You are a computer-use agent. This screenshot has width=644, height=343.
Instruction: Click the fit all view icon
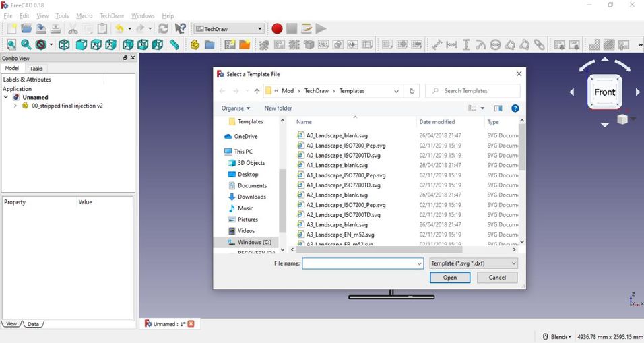[12, 44]
